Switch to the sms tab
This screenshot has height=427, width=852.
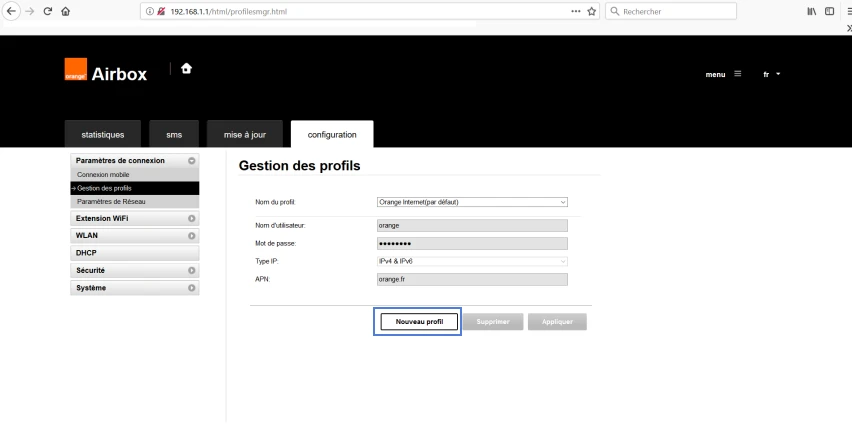[x=174, y=134]
